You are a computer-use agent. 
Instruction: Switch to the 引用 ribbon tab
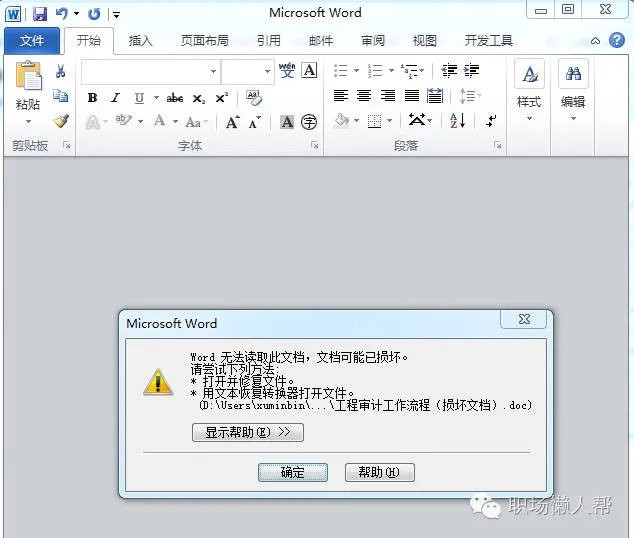pyautogui.click(x=268, y=40)
